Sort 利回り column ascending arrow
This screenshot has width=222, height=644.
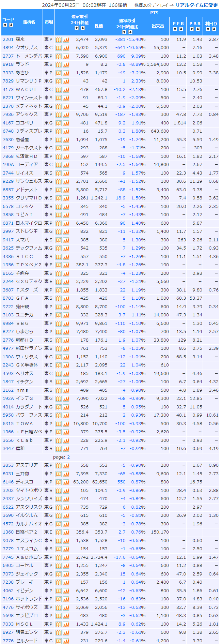[x=208, y=29]
